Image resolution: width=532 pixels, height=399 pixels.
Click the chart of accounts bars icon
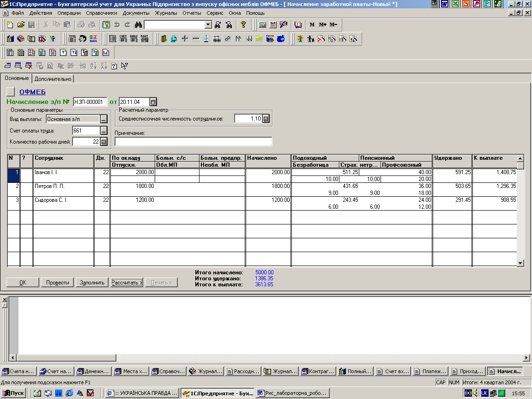(x=10, y=39)
